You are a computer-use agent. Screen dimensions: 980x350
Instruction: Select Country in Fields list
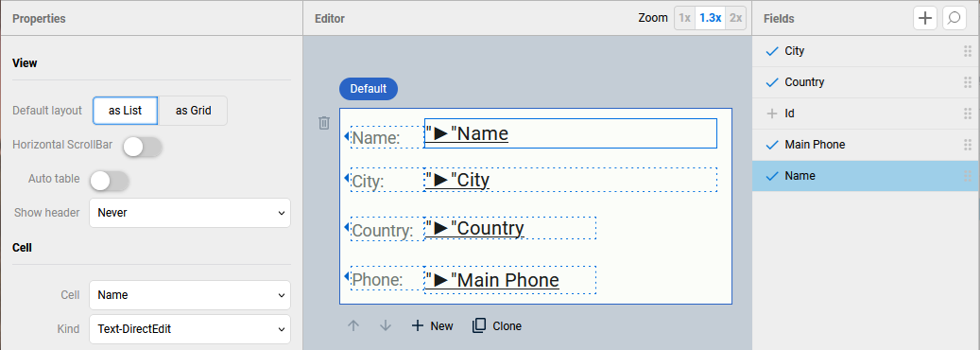(x=866, y=82)
